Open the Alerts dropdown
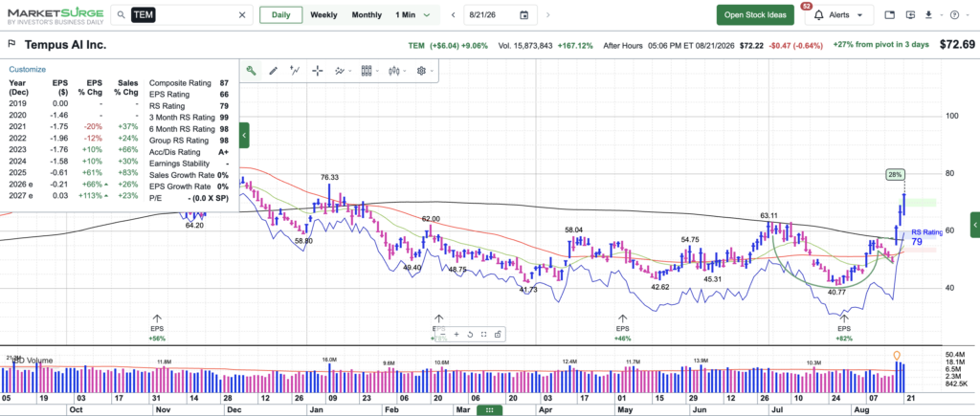The height and width of the screenshot is (416, 980). pyautogui.click(x=839, y=15)
